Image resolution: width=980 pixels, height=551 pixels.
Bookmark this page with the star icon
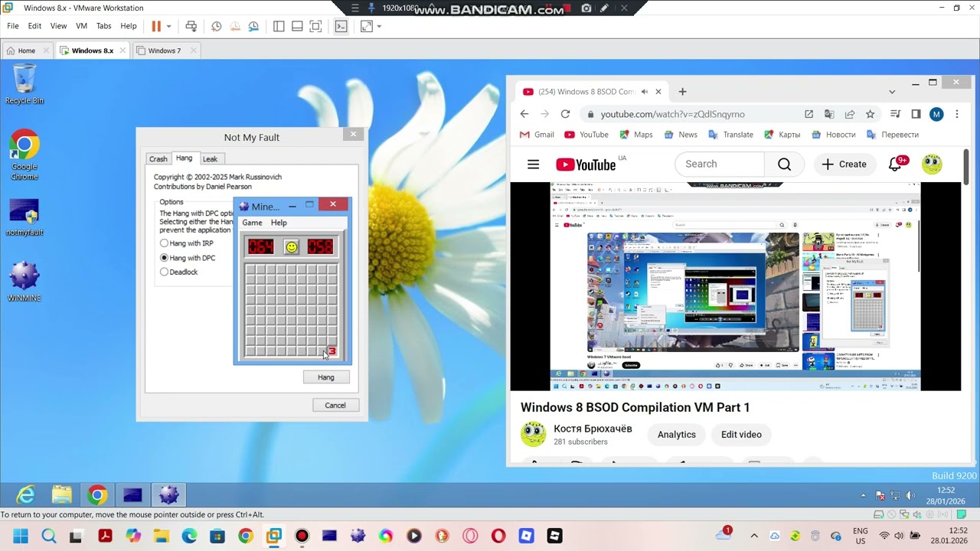tap(870, 114)
